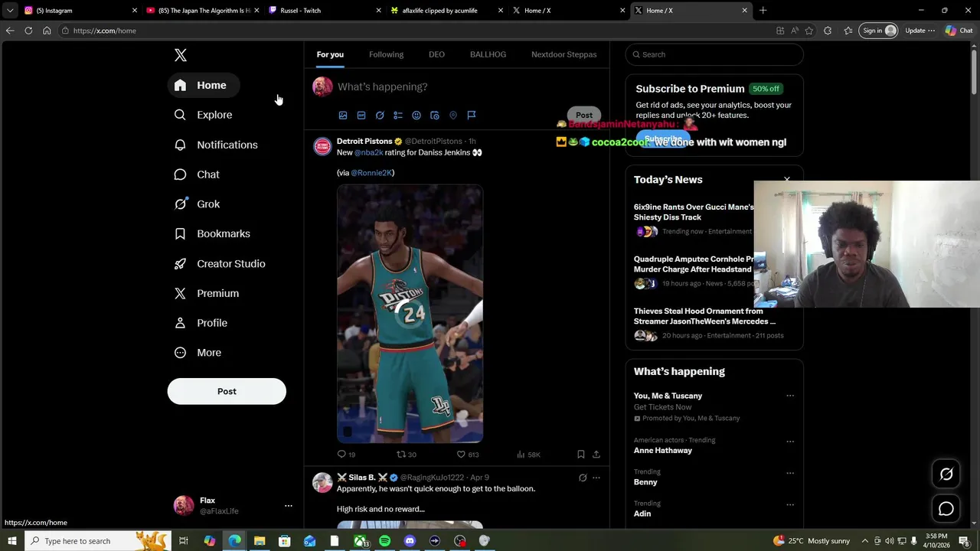Click the X logo in sidebar
Viewport: 980px width, 551px height.
[x=181, y=55]
